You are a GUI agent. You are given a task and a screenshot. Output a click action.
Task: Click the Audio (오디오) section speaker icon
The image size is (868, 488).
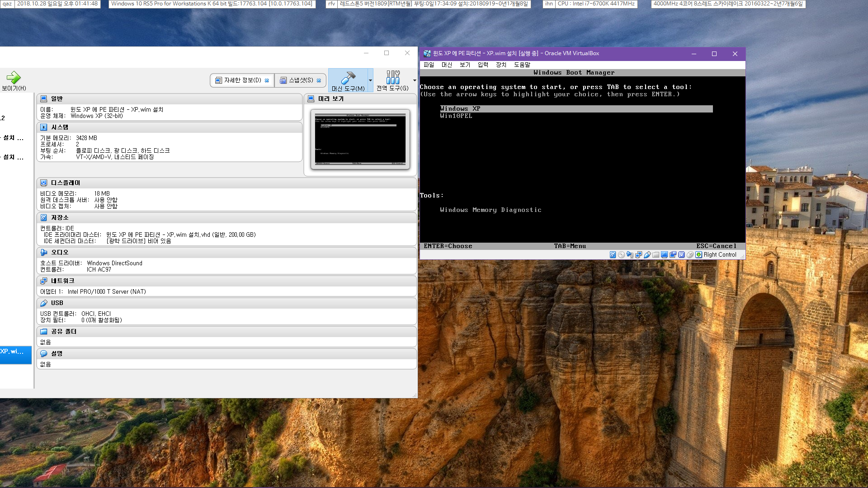44,253
